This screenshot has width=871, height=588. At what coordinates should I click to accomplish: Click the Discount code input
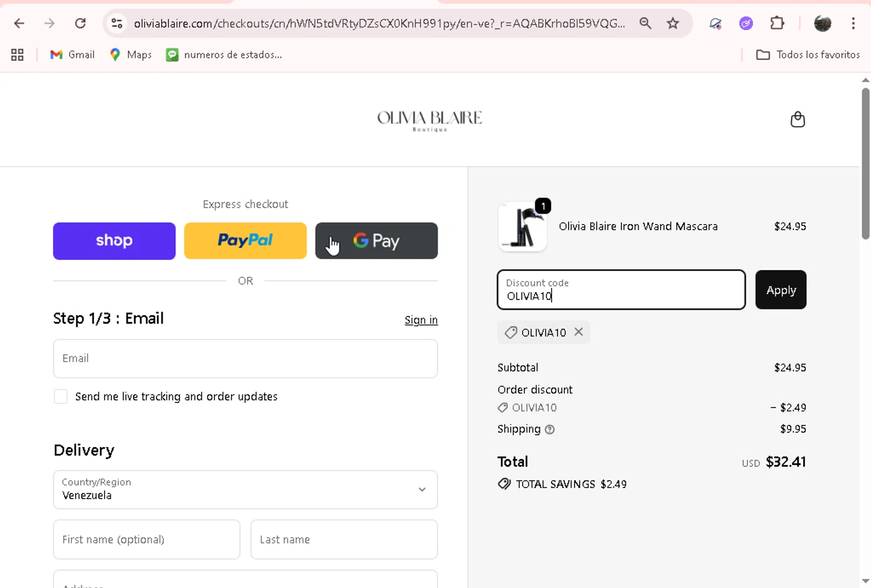(621, 290)
